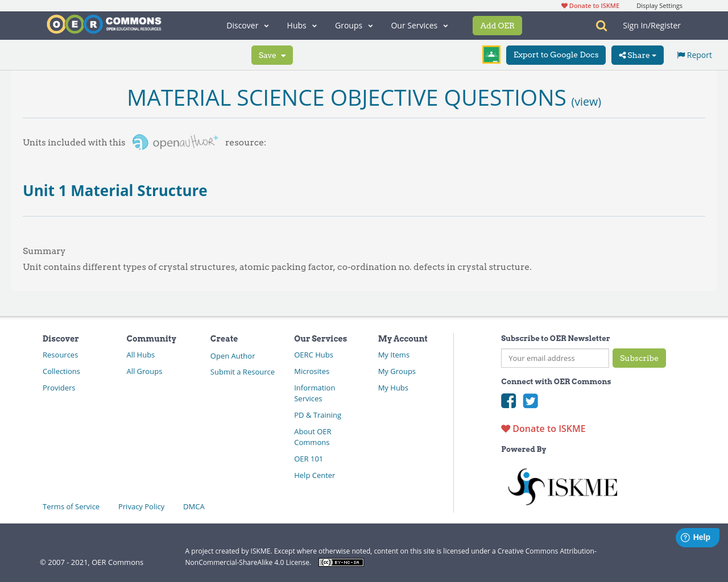This screenshot has height=582, width=728.
Task: Expand the Share dropdown
Action: point(637,55)
